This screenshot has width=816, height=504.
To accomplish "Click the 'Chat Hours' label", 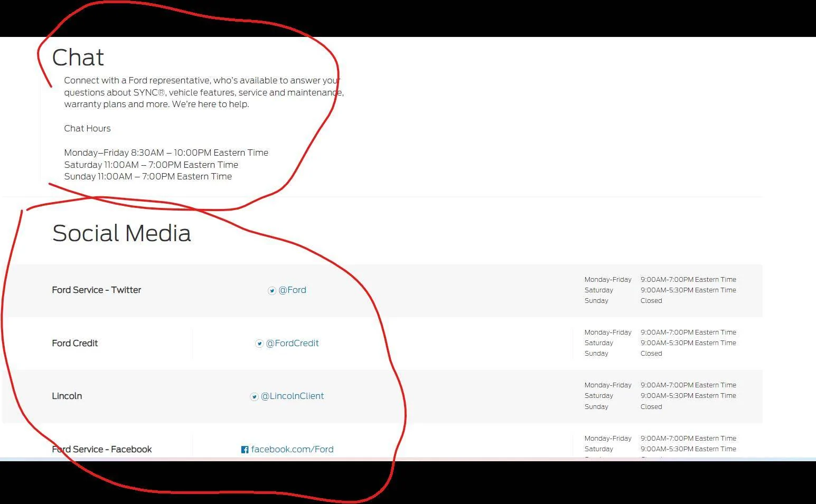I will (87, 128).
